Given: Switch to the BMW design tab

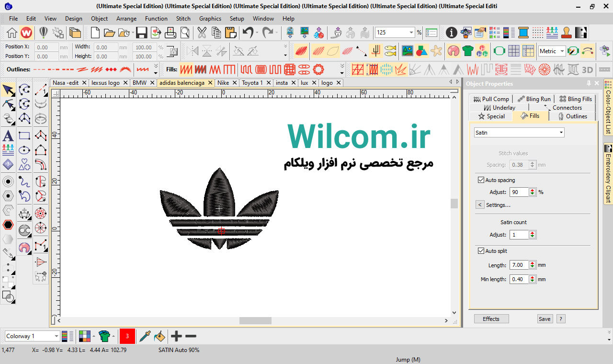Looking at the screenshot, I should point(140,83).
